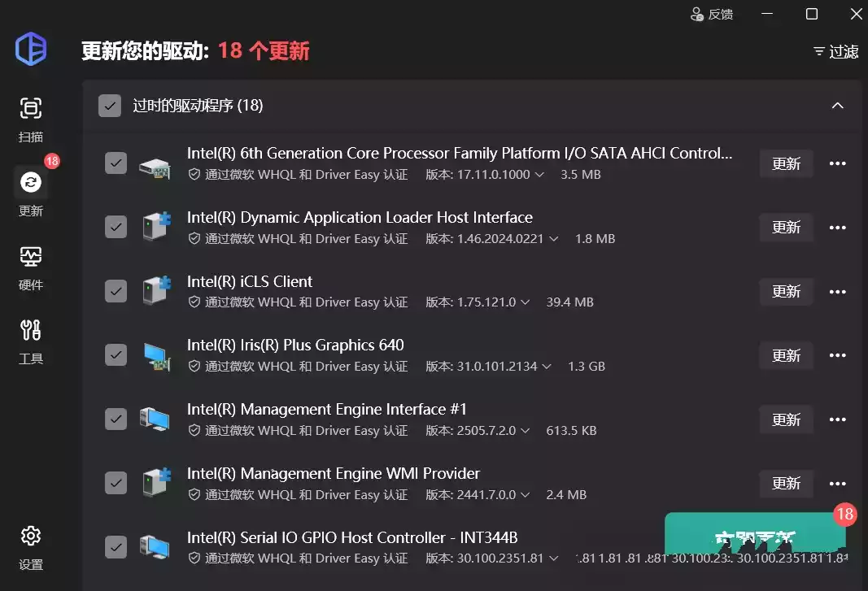Click the 反馈 (Feedback) icon at top
The width and height of the screenshot is (868, 591).
pos(697,14)
